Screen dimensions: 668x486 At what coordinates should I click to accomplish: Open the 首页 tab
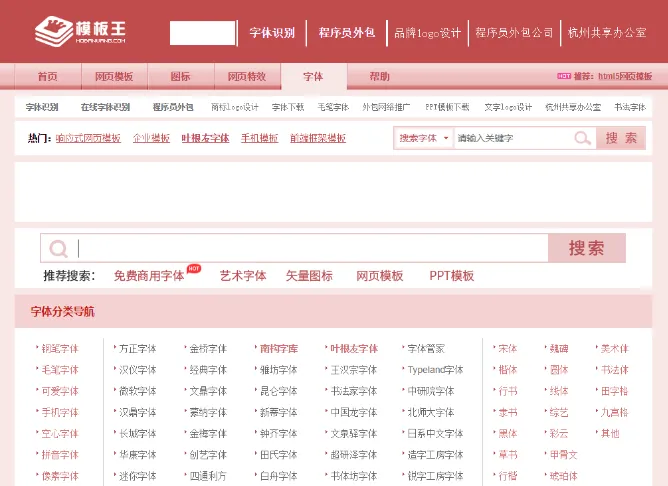coord(48,76)
